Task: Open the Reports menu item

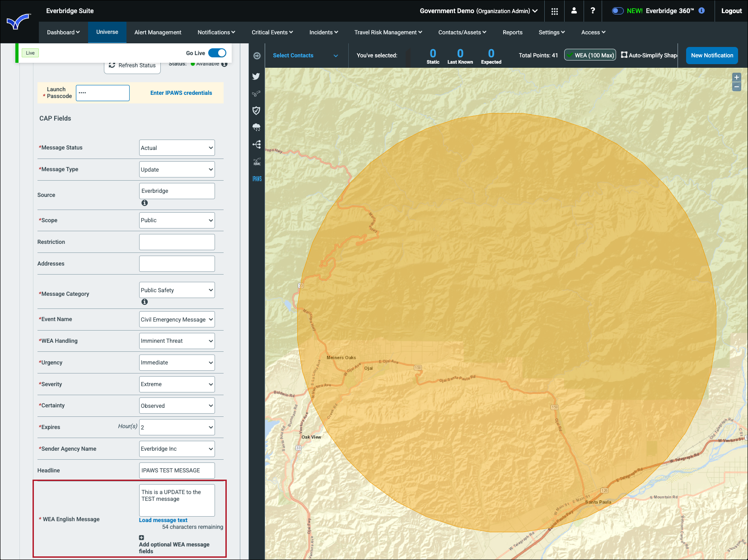Action: point(512,33)
